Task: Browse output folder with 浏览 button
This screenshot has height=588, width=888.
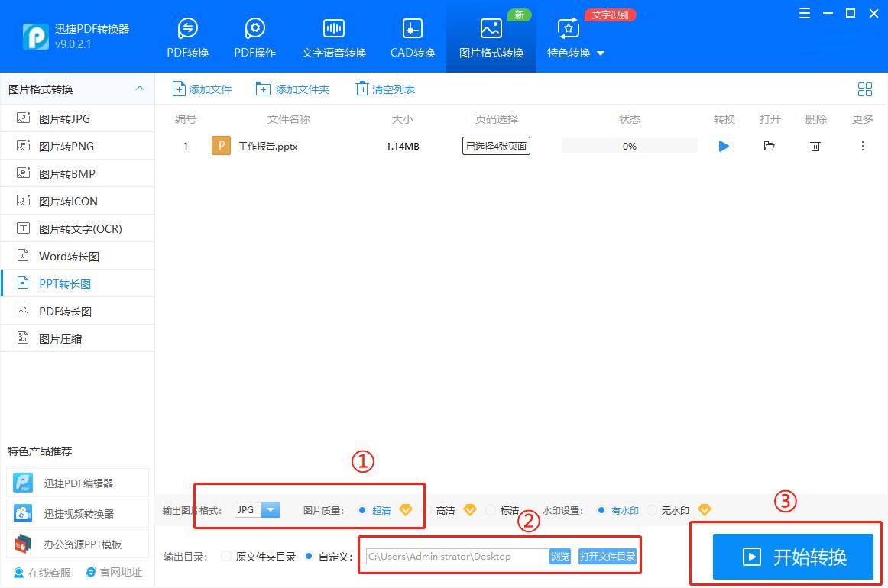Action: [x=559, y=556]
